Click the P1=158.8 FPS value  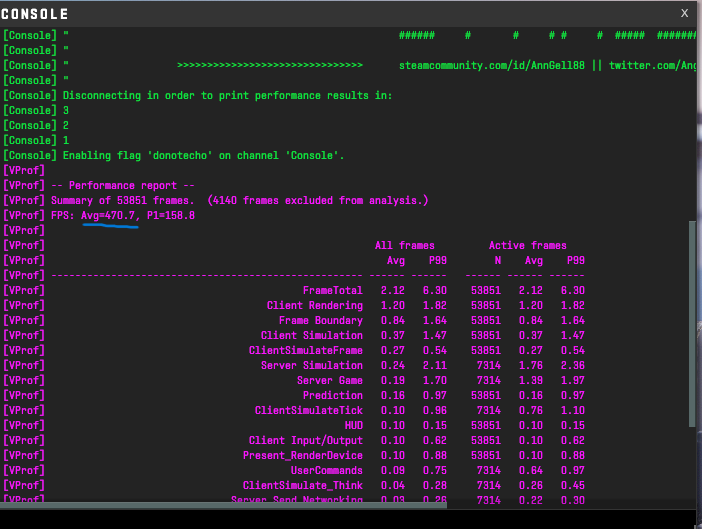171,215
